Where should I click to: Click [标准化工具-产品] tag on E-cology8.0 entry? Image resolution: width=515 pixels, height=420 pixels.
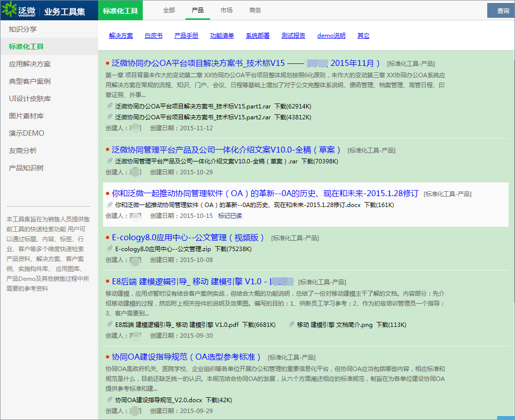[295, 238]
